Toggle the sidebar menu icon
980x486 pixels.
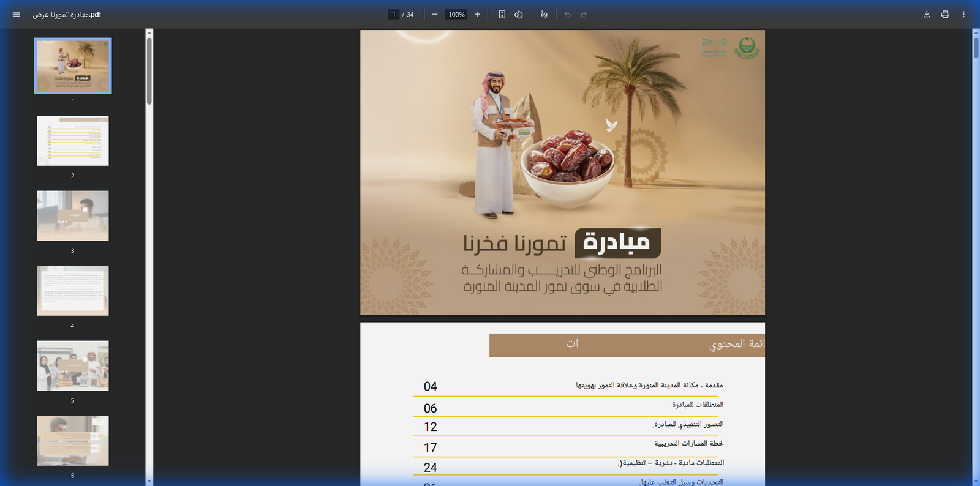tap(17, 14)
